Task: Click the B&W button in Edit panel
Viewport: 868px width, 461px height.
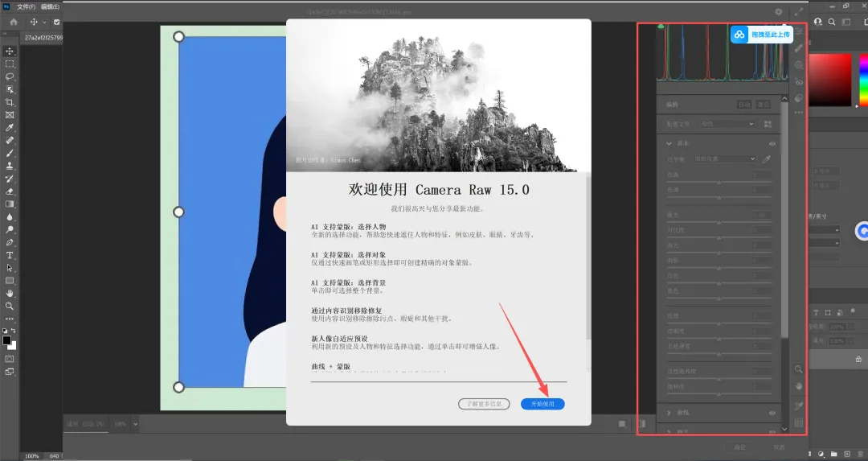Action: [x=764, y=105]
